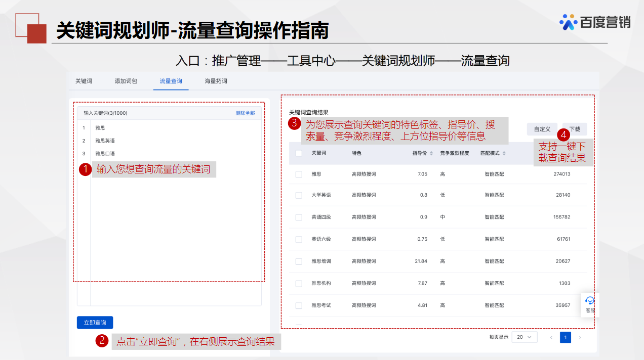Open the 客服 customer service widget
The width and height of the screenshot is (644, 360).
(x=589, y=304)
